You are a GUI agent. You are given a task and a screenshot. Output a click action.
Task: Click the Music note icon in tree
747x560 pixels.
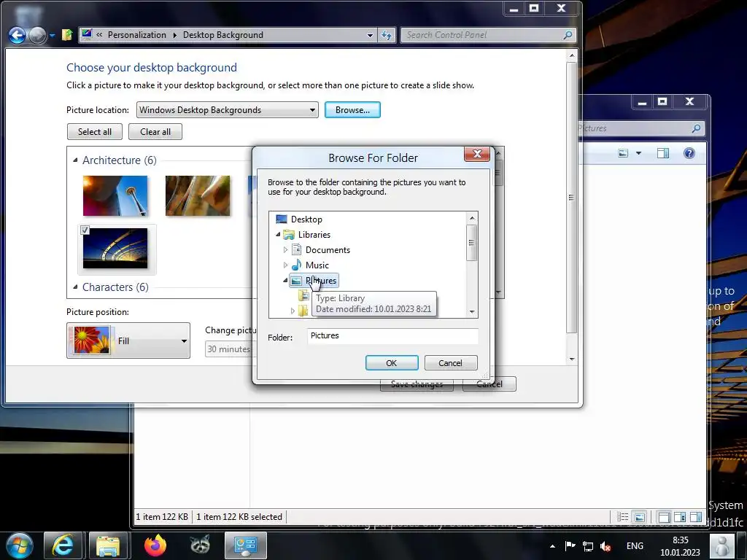(x=296, y=265)
